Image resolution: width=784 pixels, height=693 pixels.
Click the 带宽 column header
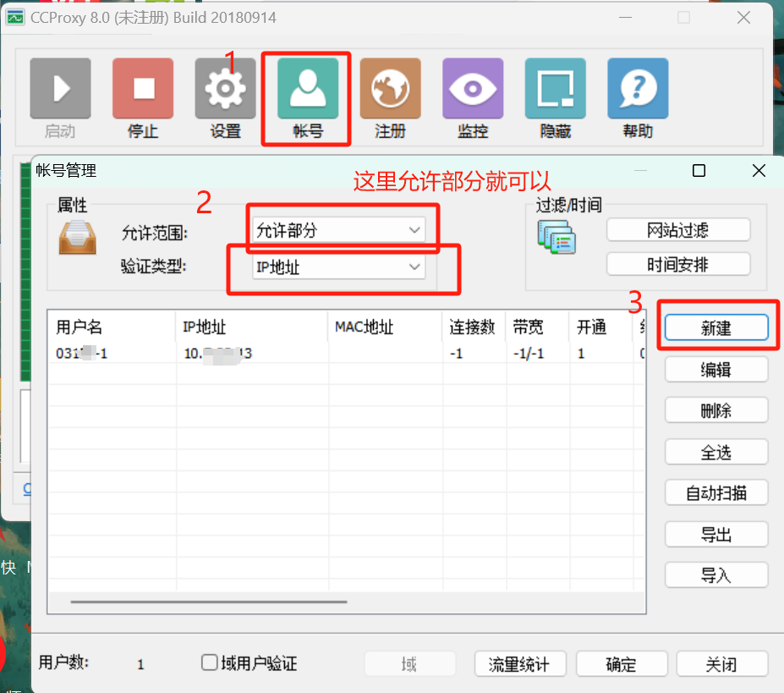538,327
